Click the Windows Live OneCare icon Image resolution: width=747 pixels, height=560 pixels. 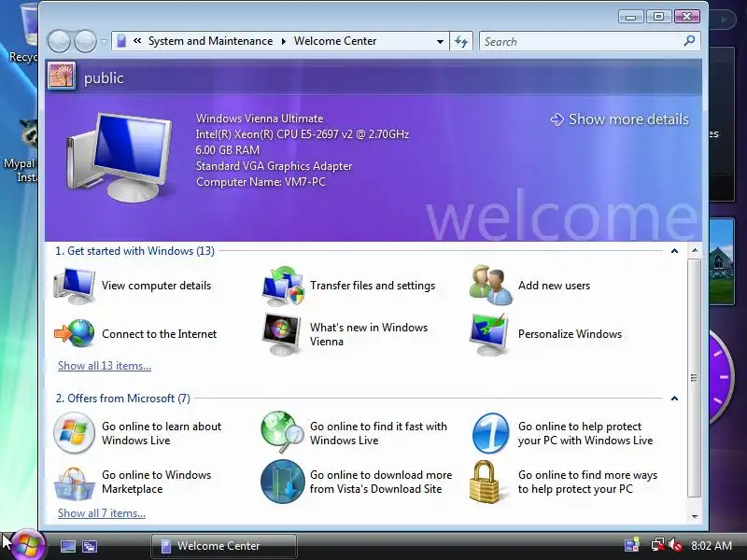pyautogui.click(x=490, y=433)
